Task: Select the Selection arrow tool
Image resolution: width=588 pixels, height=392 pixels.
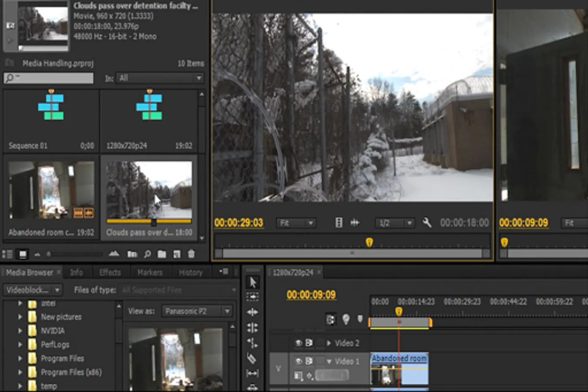Action: pos(252,282)
